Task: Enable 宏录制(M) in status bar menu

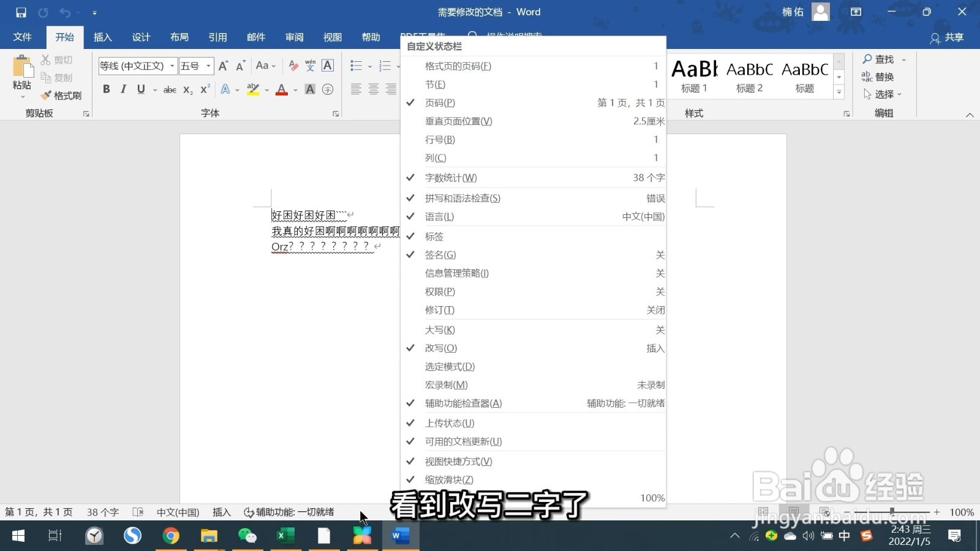Action: (533, 384)
